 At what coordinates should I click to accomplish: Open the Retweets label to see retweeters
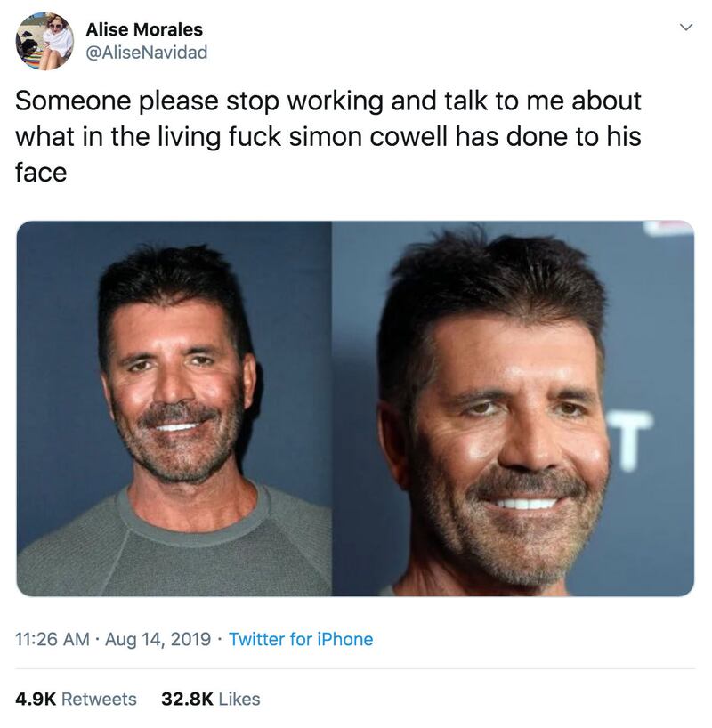pyautogui.click(x=98, y=699)
